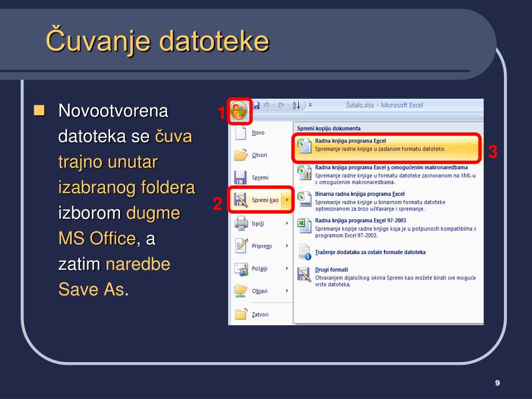Select the Pošalji menu label
The image size is (532, 399).
tap(260, 269)
